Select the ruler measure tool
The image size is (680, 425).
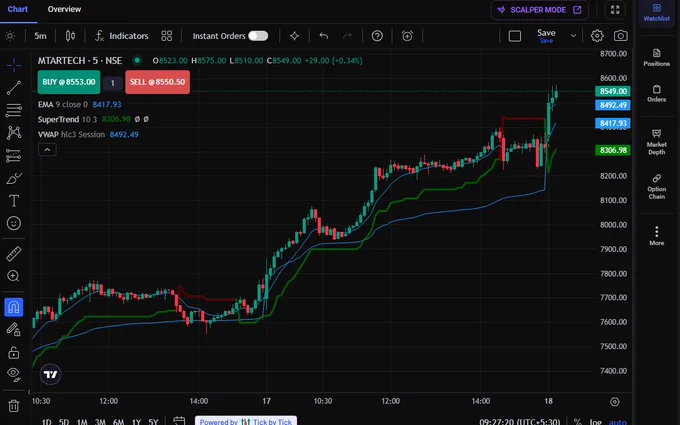pyautogui.click(x=14, y=254)
